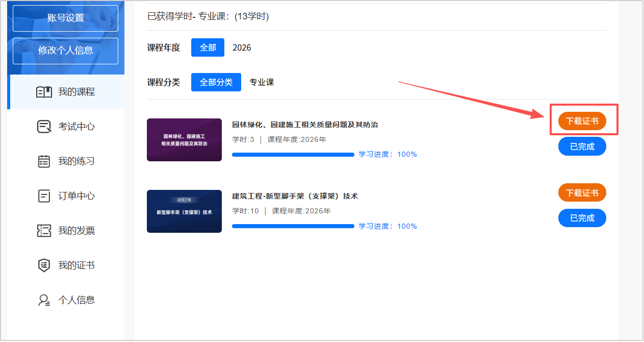Click progress bar of 新型脚手架 course
This screenshot has width=644, height=342.
(x=293, y=226)
